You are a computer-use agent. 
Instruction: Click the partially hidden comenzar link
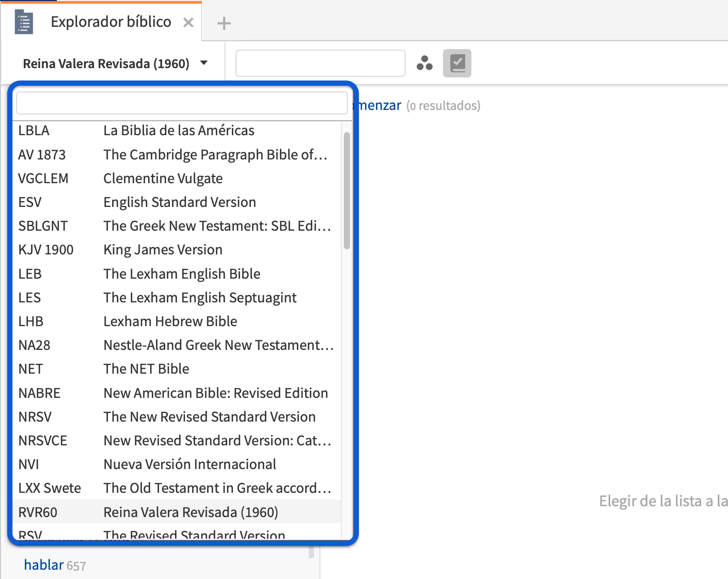point(380,105)
